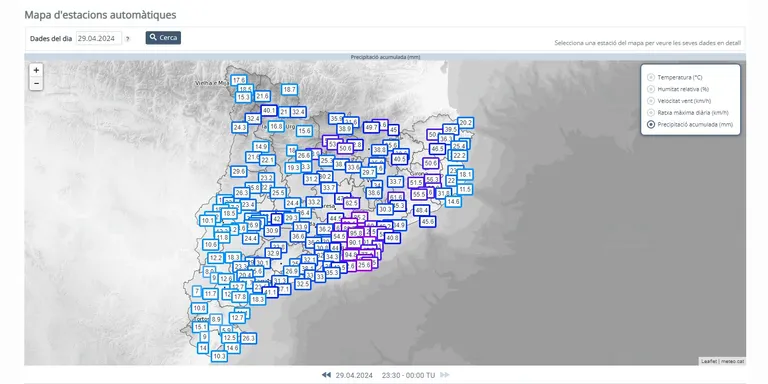Select the Humitat relativa (%) layer
This screenshot has width=768, height=384.
pyautogui.click(x=650, y=89)
